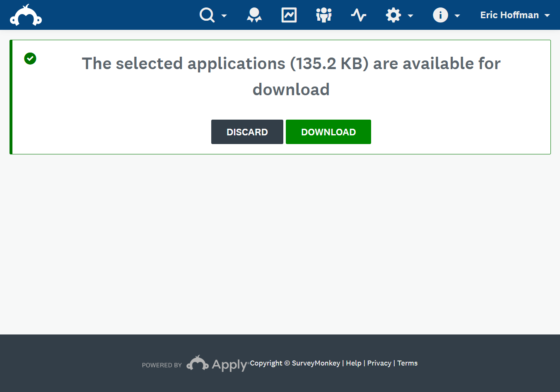Click the DISCARD button
The image size is (560, 392).
click(x=247, y=132)
